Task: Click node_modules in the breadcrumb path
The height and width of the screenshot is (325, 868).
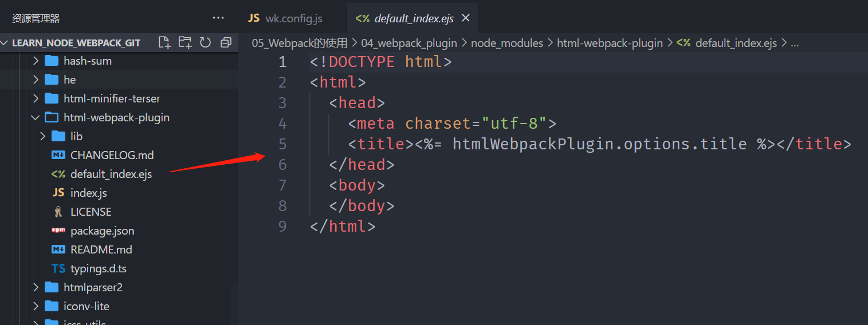Action: (x=506, y=43)
